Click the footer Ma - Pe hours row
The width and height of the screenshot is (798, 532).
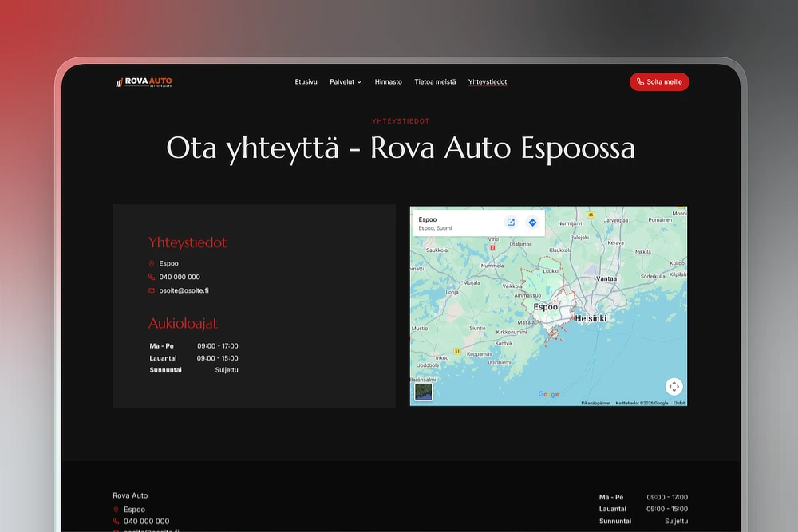click(643, 497)
